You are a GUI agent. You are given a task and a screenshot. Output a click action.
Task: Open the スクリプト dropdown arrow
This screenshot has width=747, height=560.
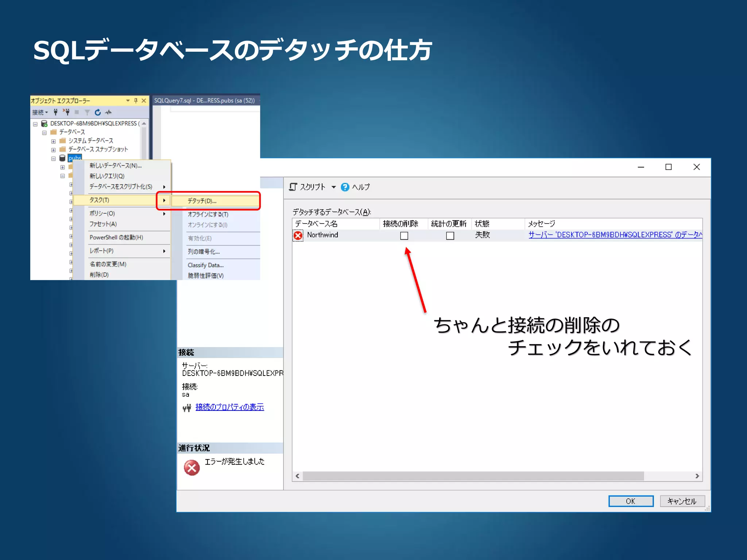334,187
